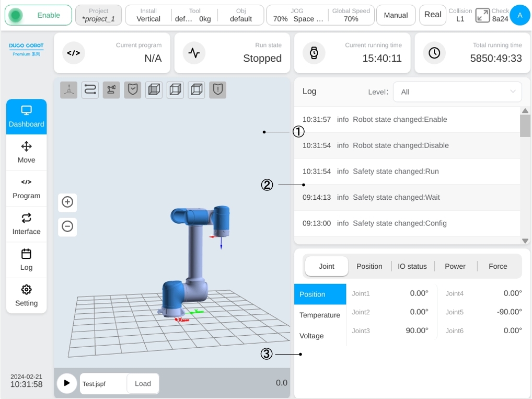Switch to the IO status tab
The height and width of the screenshot is (399, 532).
click(x=412, y=266)
